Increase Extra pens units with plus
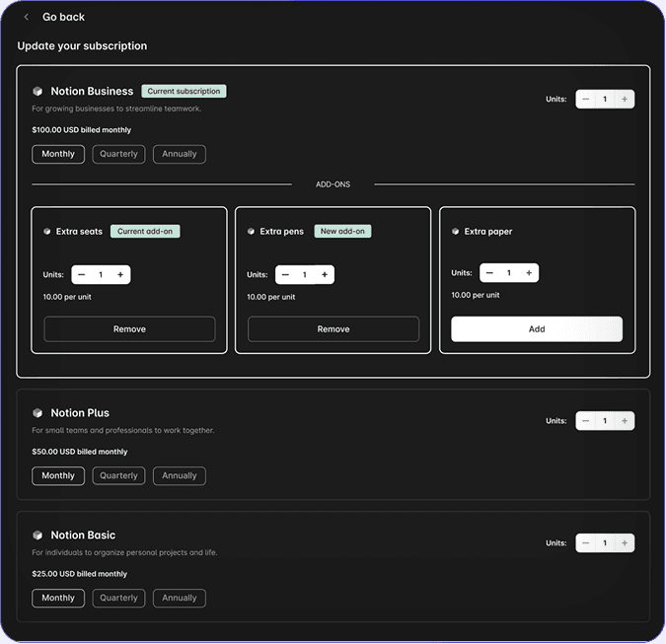This screenshot has width=666, height=644. point(325,275)
